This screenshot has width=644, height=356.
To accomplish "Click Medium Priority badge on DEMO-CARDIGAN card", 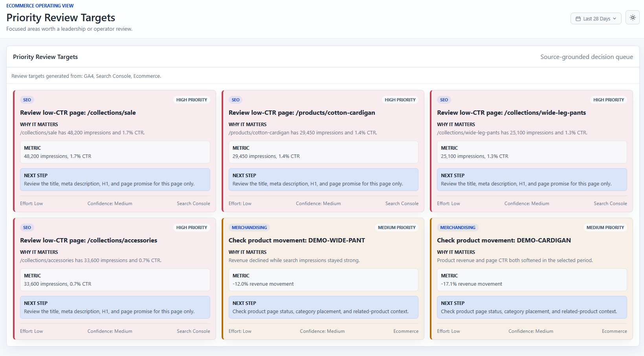I will coord(605,228).
